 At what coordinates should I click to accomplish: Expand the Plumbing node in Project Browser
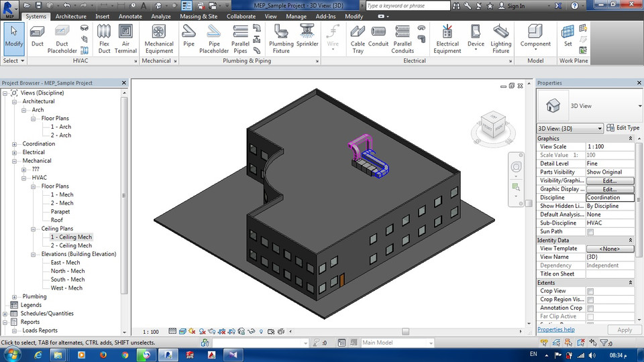pos(15,296)
